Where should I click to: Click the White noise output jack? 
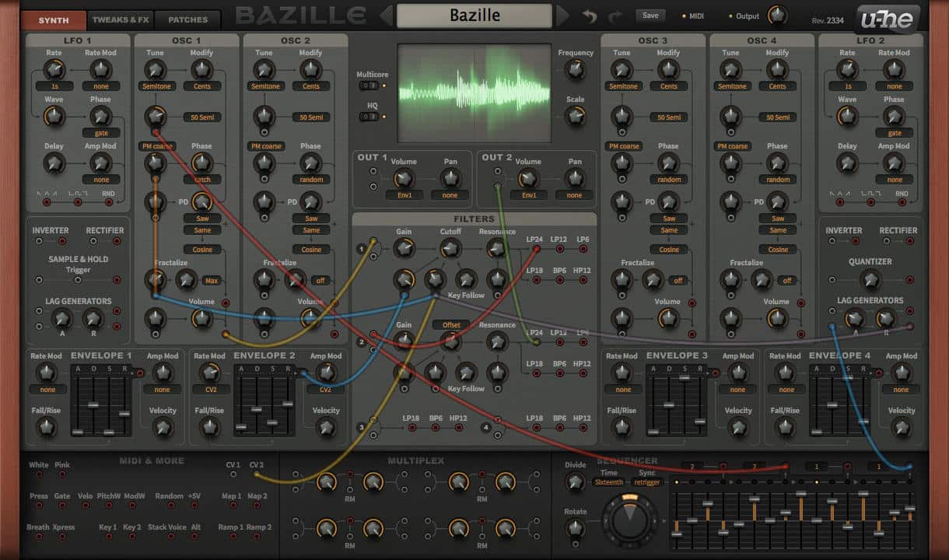[x=38, y=474]
